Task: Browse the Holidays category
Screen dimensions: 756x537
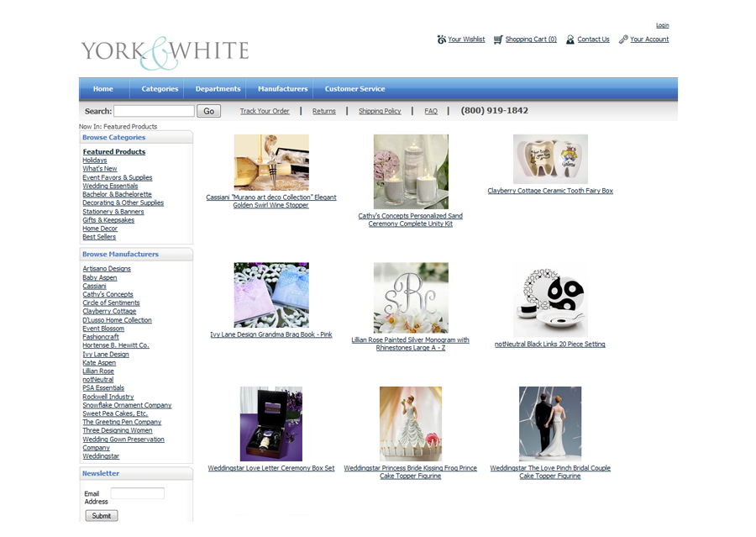Action: coord(94,161)
